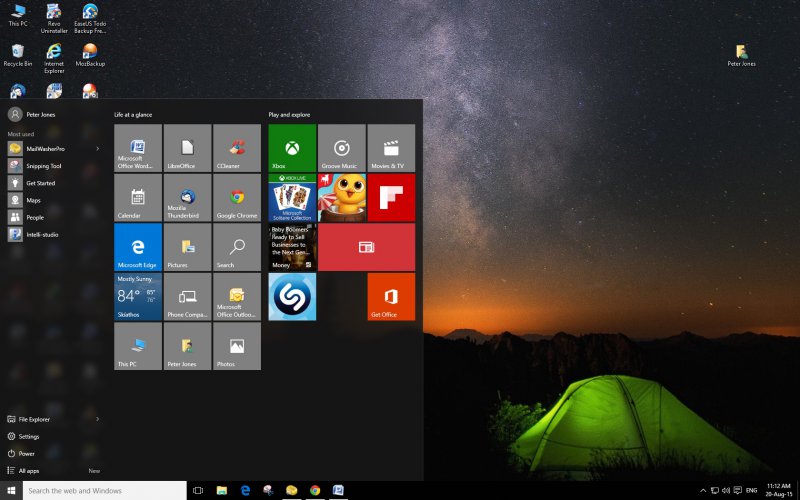Click the Windows Start button
The image size is (800, 500).
11,490
